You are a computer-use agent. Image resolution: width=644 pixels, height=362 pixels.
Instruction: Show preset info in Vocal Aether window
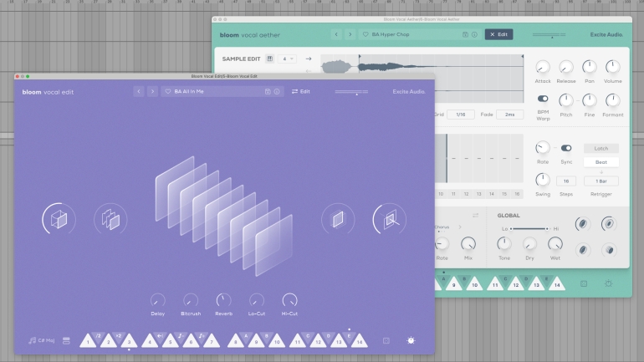(474, 34)
